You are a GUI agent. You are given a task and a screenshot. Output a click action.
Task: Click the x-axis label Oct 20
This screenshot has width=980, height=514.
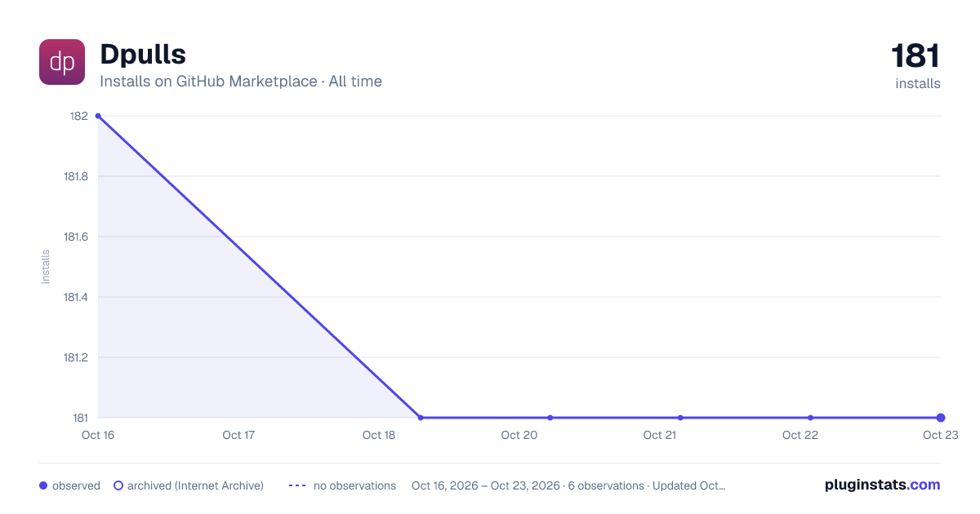click(519, 435)
